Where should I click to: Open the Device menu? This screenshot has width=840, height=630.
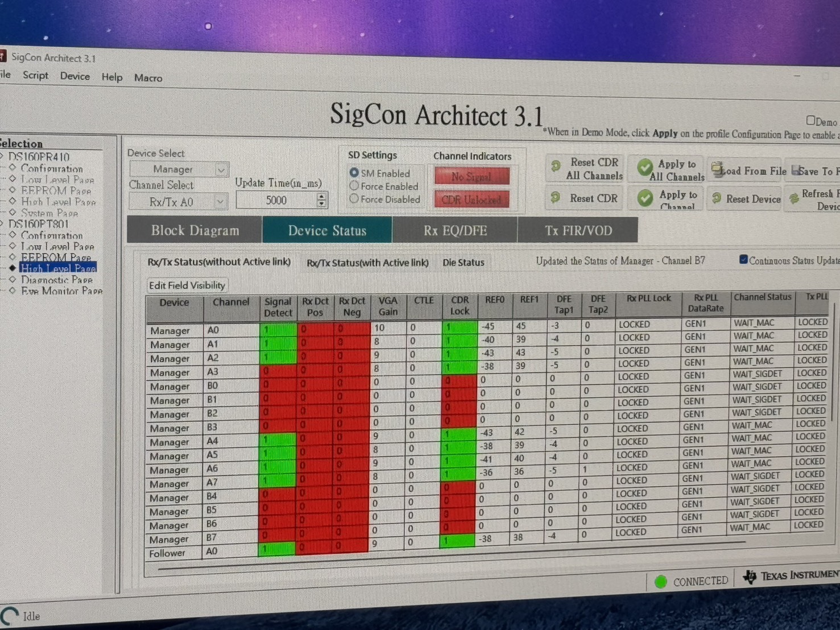[x=75, y=76]
